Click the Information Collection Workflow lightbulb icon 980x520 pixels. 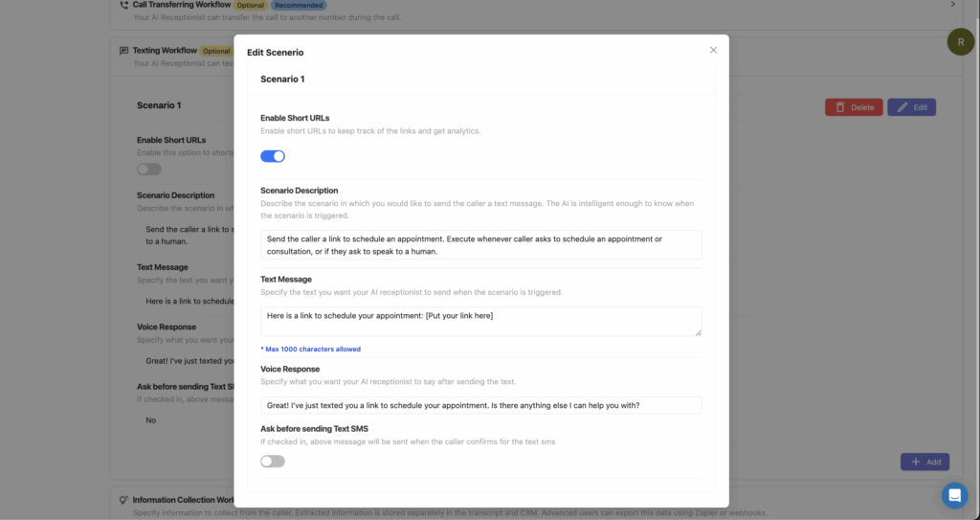(x=123, y=500)
